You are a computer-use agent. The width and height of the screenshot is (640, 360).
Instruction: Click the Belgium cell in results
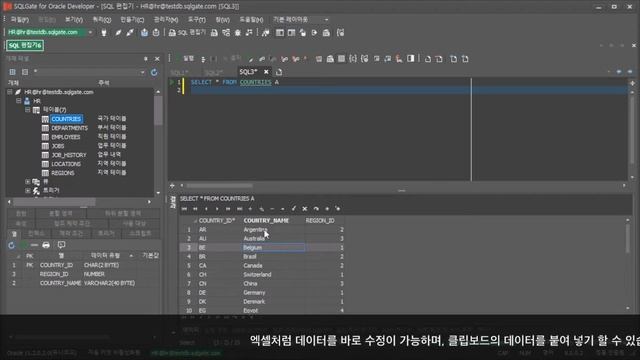(x=273, y=247)
